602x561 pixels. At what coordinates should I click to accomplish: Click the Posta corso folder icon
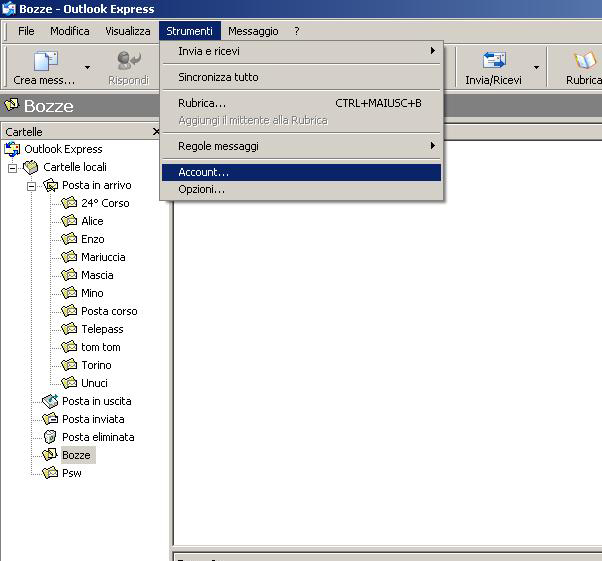pyautogui.click(x=69, y=311)
